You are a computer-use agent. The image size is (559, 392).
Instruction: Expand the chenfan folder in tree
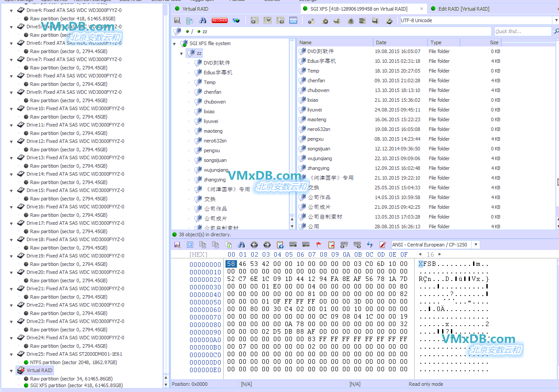click(189, 92)
